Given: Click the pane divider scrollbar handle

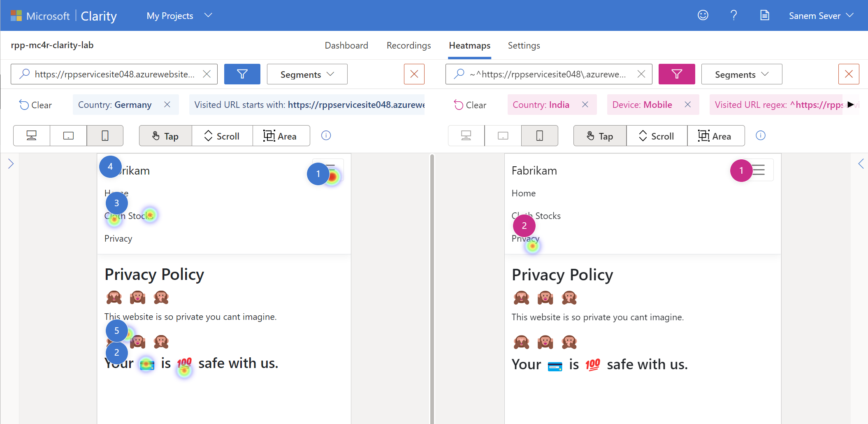Looking at the screenshot, I should click(432, 288).
